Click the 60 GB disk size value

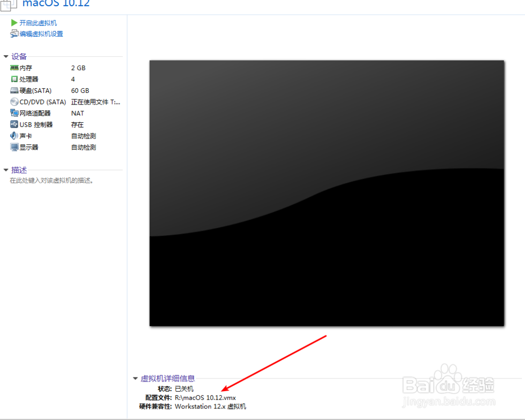[x=80, y=91]
